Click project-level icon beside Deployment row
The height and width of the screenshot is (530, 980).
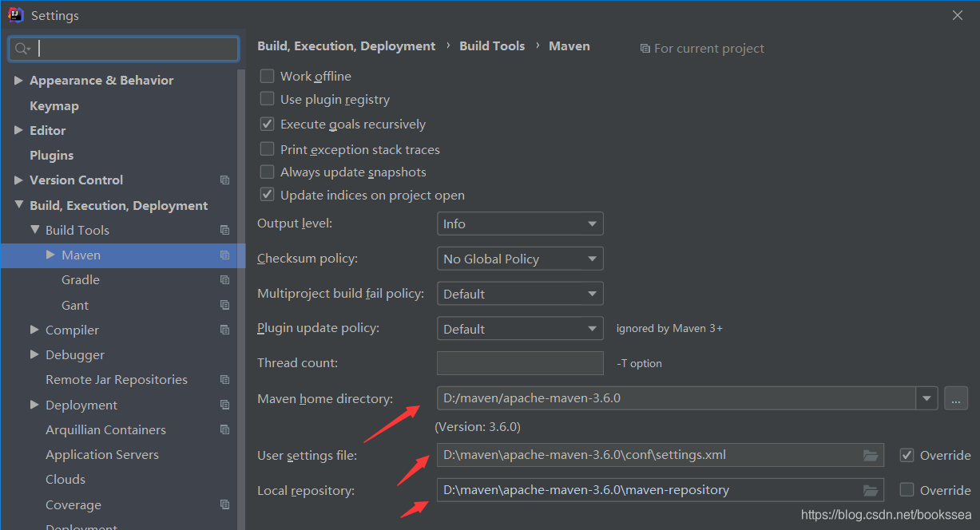click(x=224, y=405)
